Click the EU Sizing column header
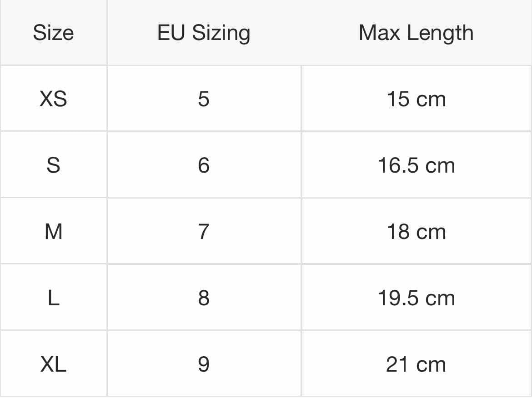The image size is (532, 398). (204, 33)
